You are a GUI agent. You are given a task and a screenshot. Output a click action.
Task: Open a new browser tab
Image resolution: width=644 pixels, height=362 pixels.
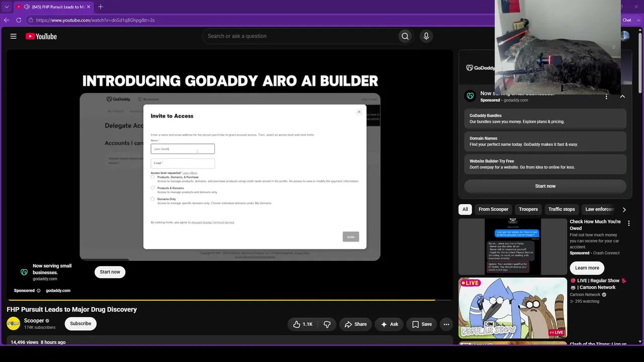101,7
